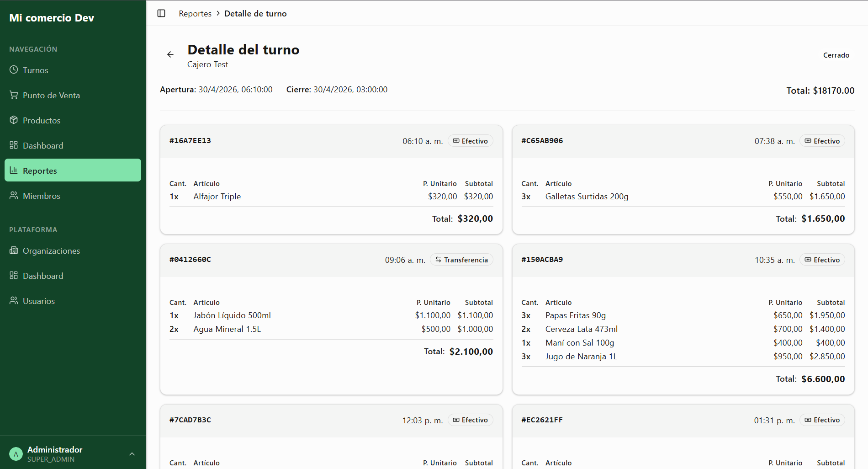Open Dashboard under Navegación
Screen dimensions: 868x469
click(73, 145)
